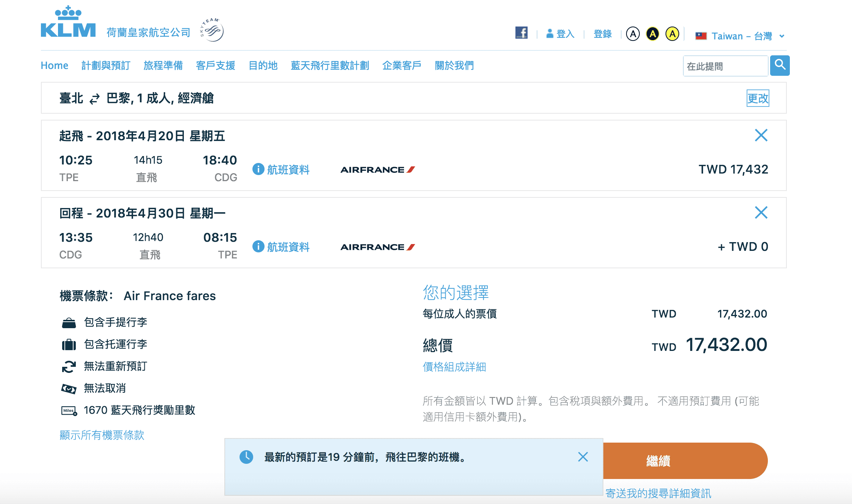Open the 藍天飛行里數計劃 menu
The width and height of the screenshot is (852, 504).
click(330, 66)
